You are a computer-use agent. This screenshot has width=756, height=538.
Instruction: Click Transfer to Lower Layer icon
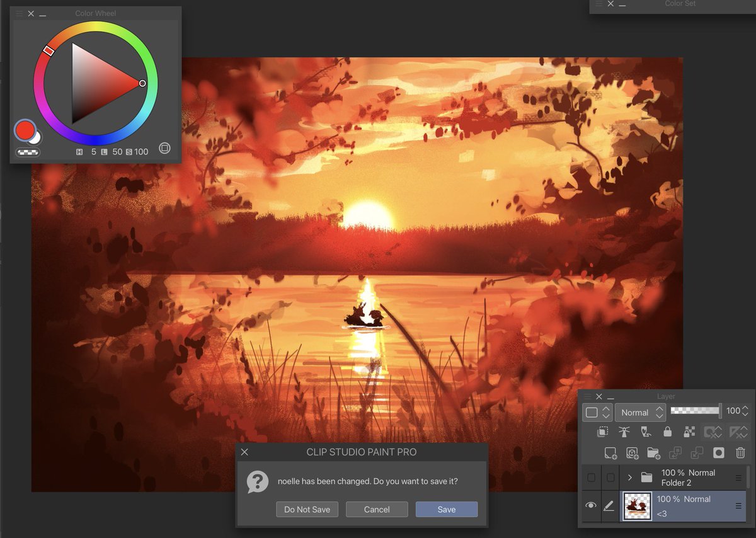[x=675, y=453]
